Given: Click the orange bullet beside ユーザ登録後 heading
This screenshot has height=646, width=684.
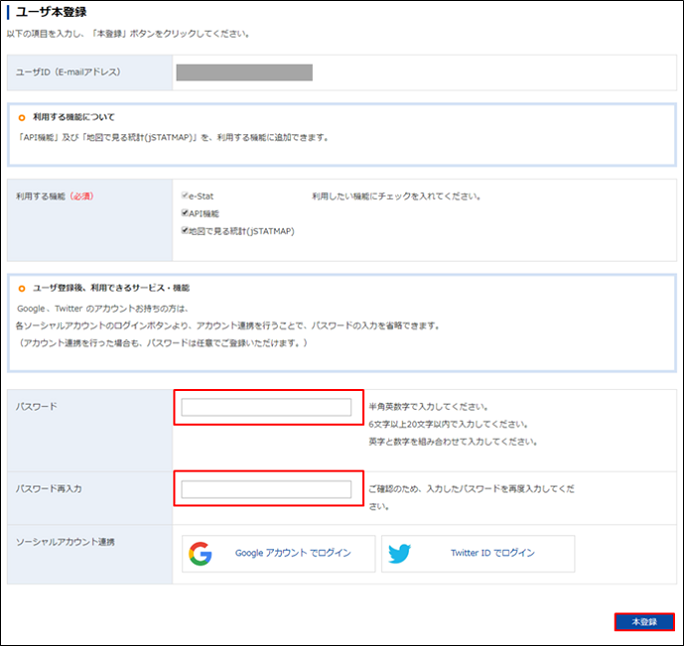Looking at the screenshot, I should click(x=22, y=288).
